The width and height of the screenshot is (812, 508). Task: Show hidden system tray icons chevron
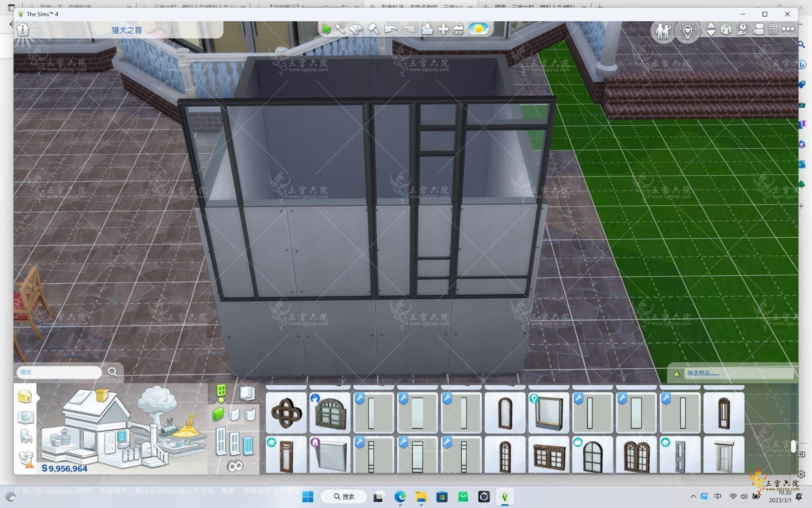click(x=693, y=497)
